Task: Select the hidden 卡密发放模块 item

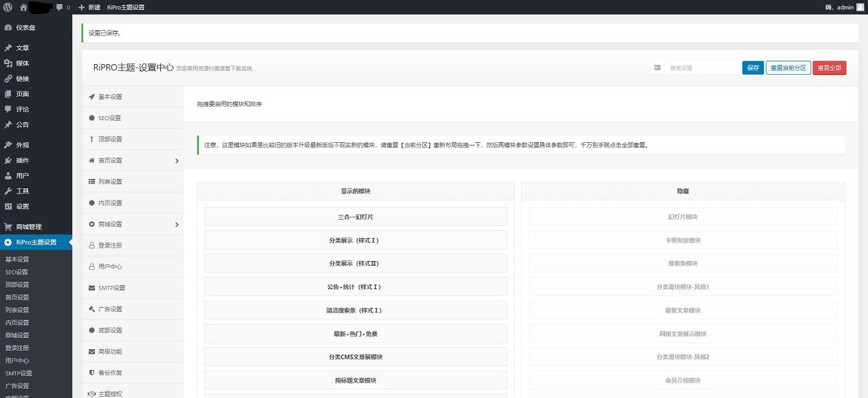Action: tap(683, 240)
